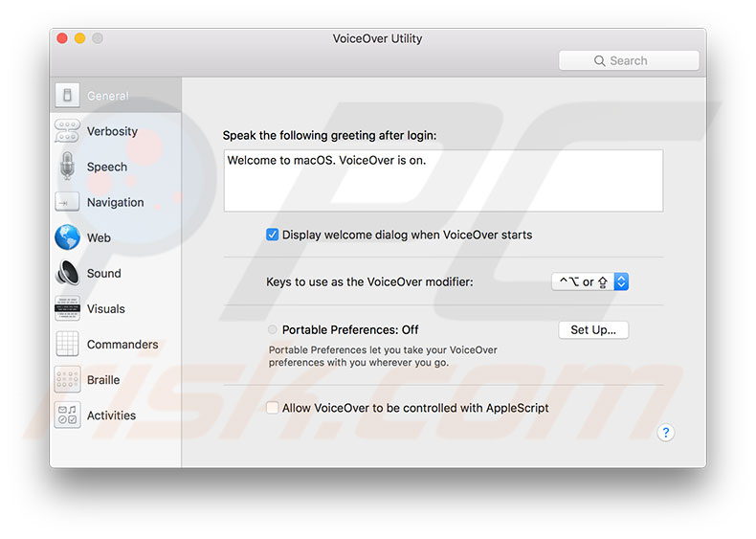This screenshot has width=756, height=539.
Task: Open the Speech category
Action: pos(107,167)
